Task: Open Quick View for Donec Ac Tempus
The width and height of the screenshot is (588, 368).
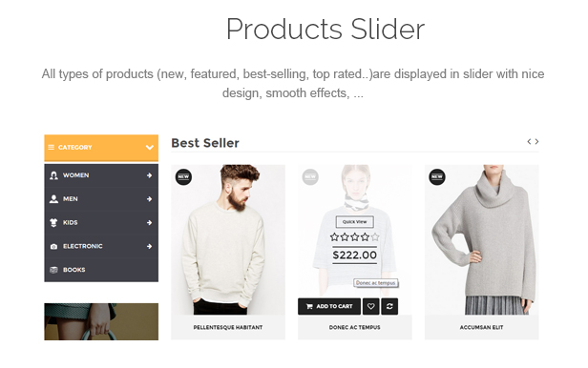Action: pos(355,221)
